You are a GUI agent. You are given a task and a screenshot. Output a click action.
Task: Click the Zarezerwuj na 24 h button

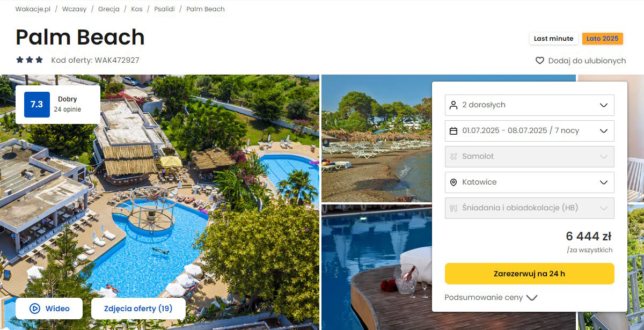(x=530, y=274)
